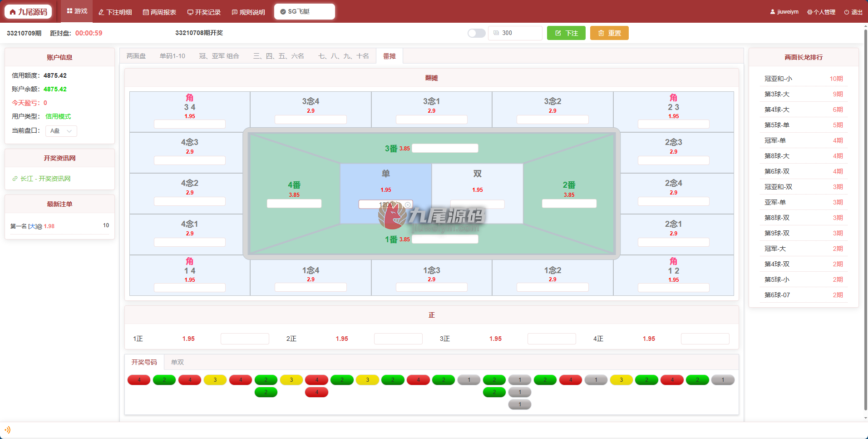Toggle the quick amount switch beside 300
This screenshot has width=868, height=439.
click(x=477, y=33)
